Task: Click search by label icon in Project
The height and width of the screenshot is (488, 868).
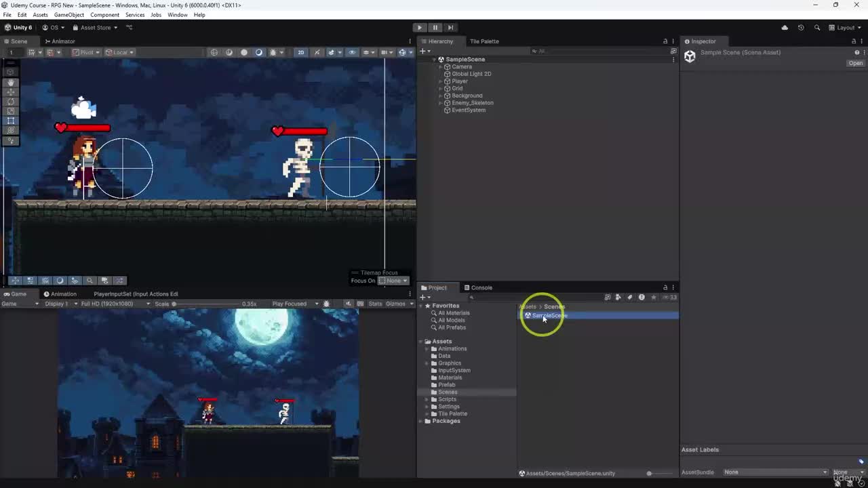Action: point(629,297)
